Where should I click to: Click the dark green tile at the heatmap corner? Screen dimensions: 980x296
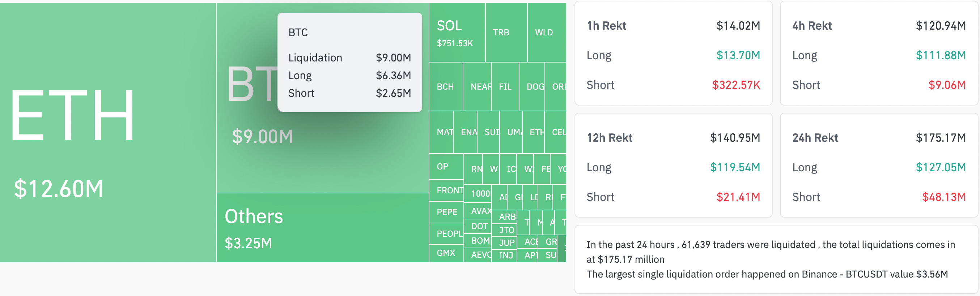[x=562, y=248]
